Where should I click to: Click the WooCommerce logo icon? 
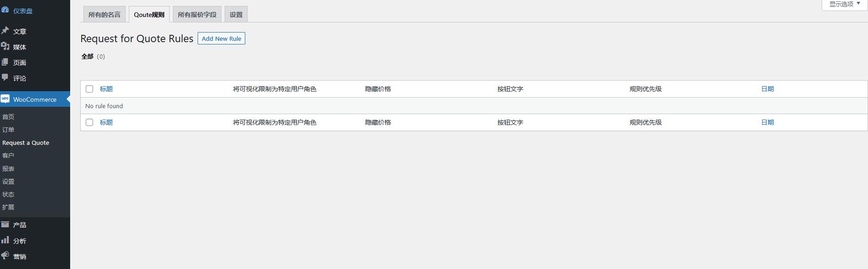click(x=5, y=99)
